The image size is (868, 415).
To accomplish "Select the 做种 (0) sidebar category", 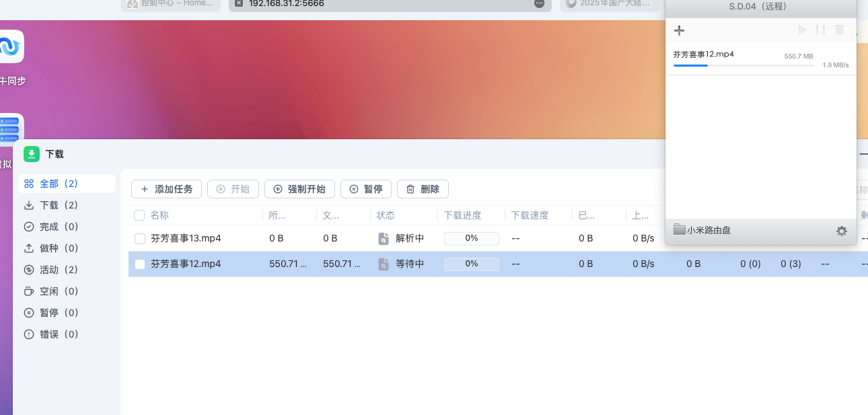I will 67,248.
